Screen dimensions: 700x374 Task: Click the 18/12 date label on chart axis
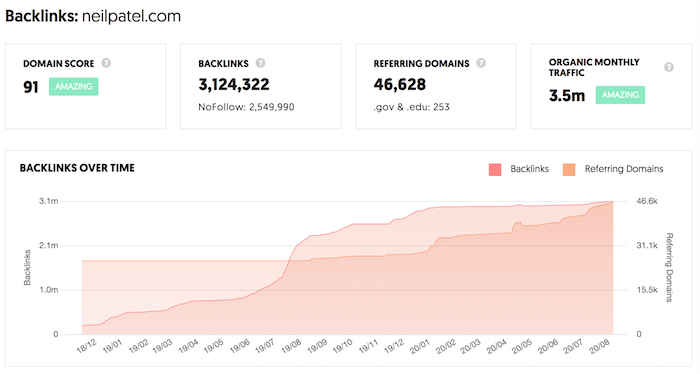click(87, 346)
